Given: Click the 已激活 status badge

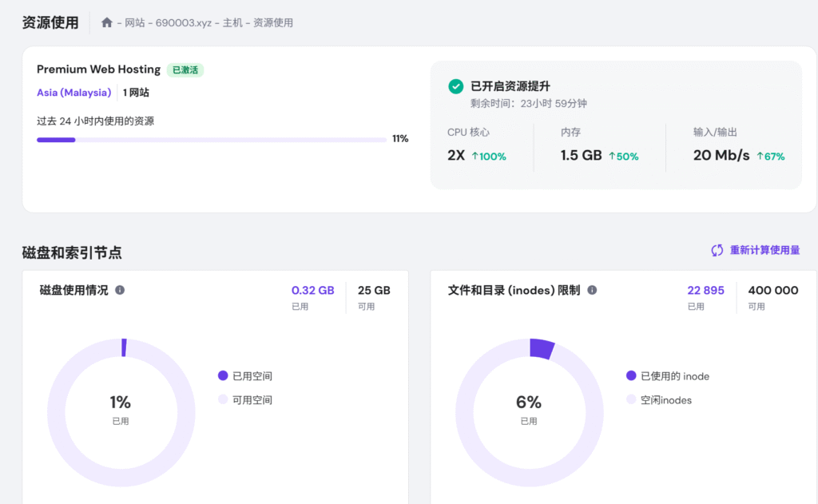Looking at the screenshot, I should pos(185,70).
